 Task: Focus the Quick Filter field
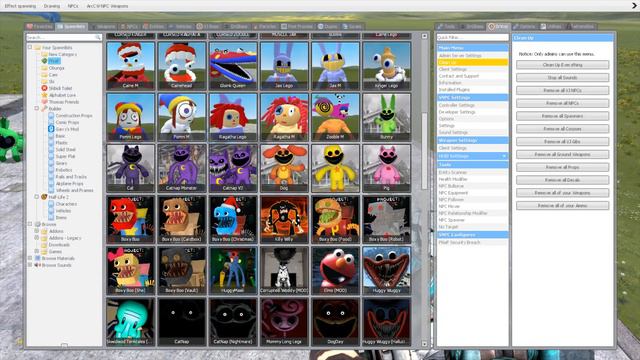[x=473, y=37]
